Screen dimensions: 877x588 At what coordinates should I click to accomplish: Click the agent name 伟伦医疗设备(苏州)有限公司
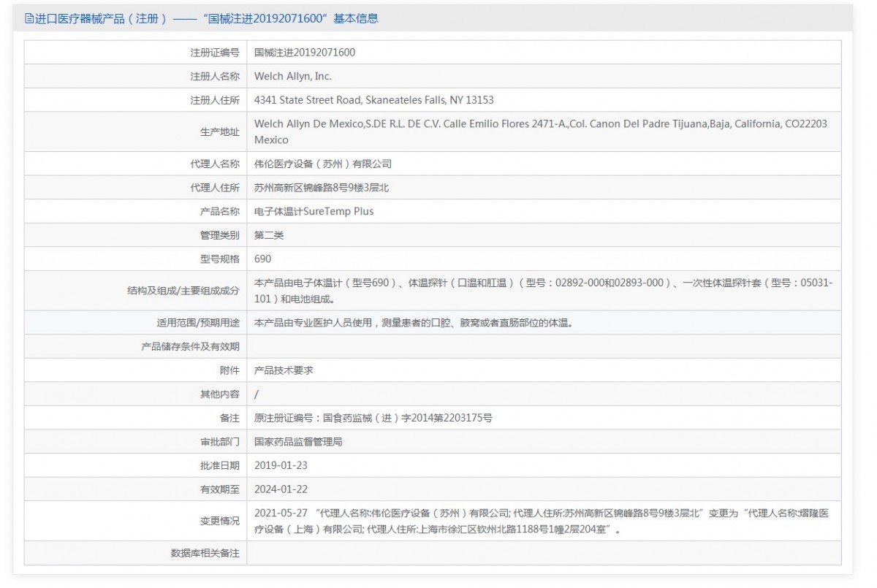[322, 164]
